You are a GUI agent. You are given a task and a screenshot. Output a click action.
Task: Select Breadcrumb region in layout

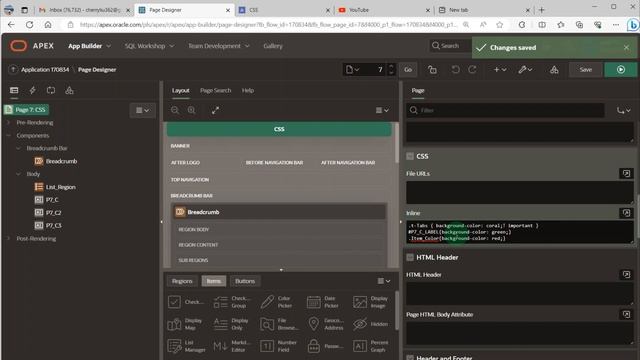279,212
